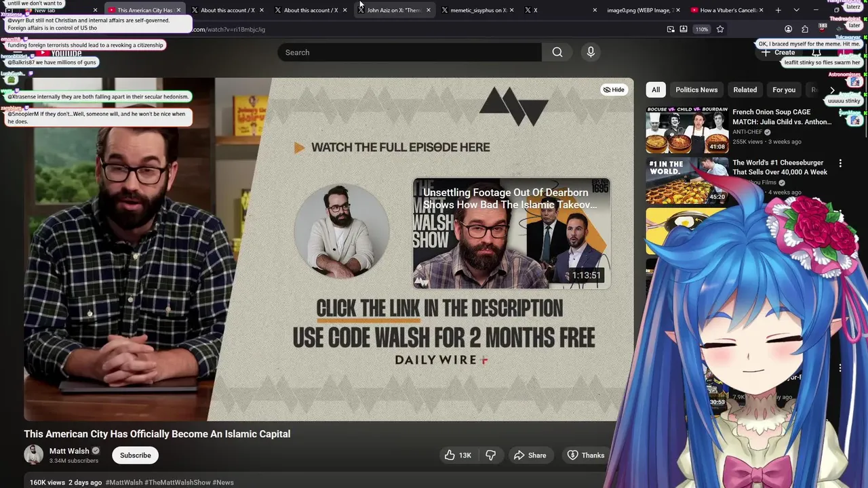Click the 110% zoom level indicator
This screenshot has width=868, height=488.
click(701, 29)
